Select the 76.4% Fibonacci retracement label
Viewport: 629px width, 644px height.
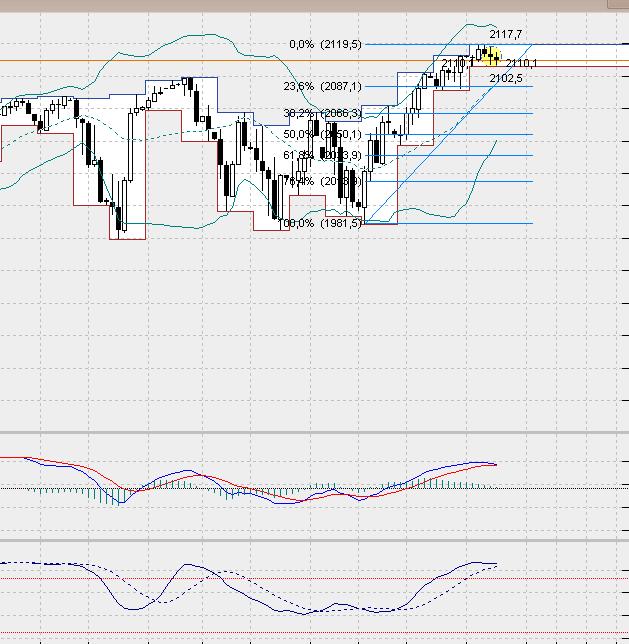coord(322,181)
